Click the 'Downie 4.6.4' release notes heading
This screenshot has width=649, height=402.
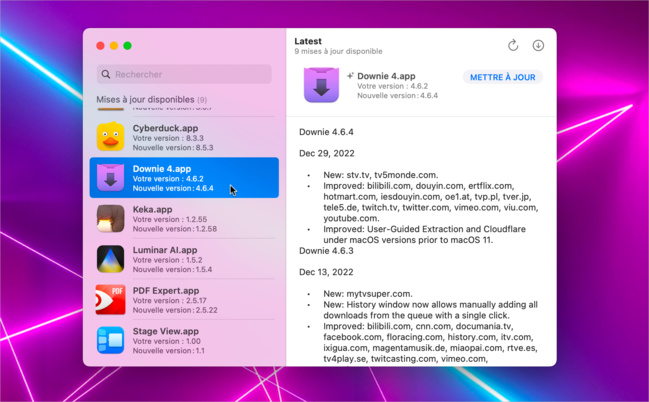point(326,132)
